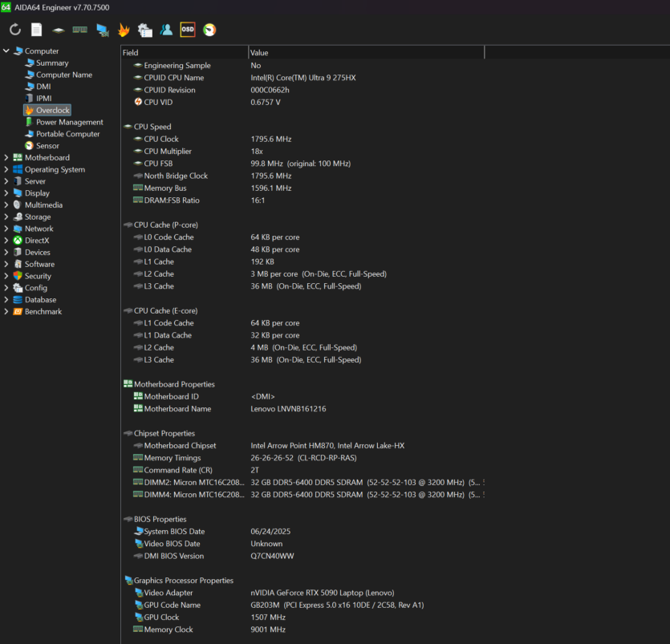The height and width of the screenshot is (644, 670).
Task: Open the Preferences toolbar icon
Action: point(145,30)
